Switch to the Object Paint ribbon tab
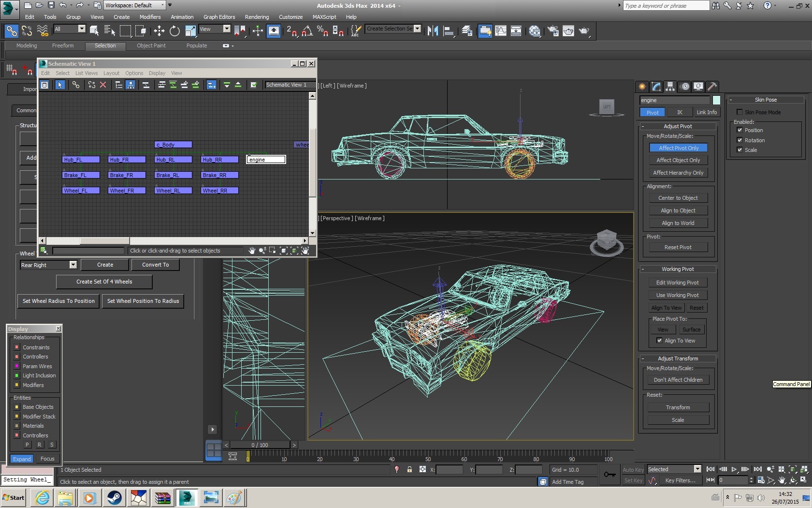812x508 pixels. click(151, 45)
